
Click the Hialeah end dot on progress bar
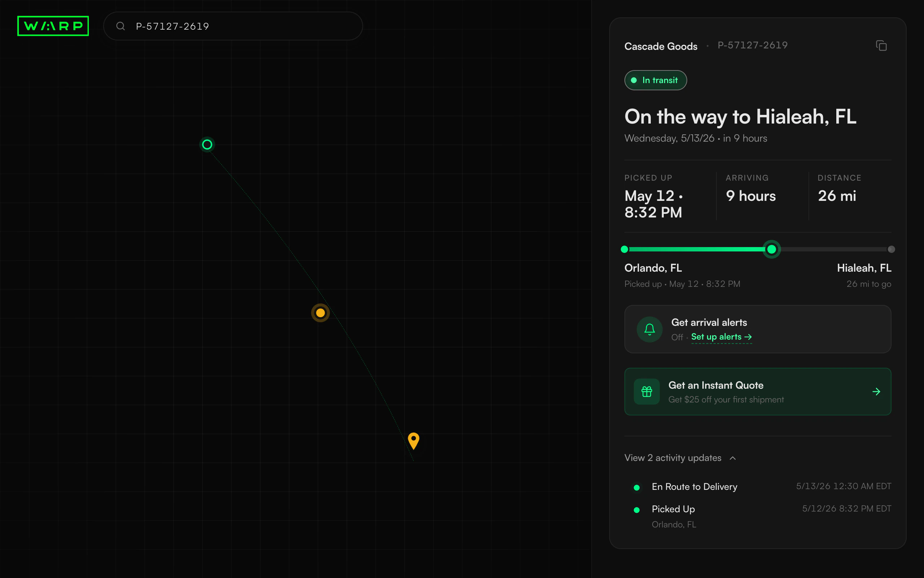point(891,249)
